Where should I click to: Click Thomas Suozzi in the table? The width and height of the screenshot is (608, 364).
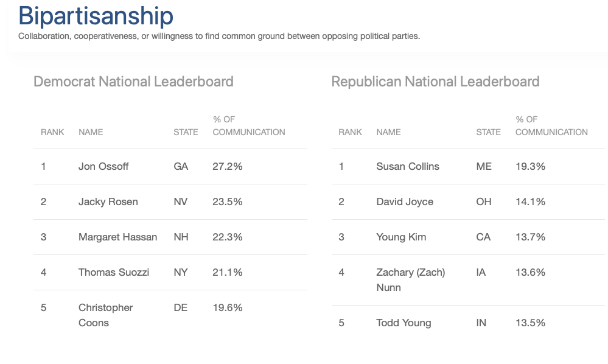pyautogui.click(x=114, y=272)
